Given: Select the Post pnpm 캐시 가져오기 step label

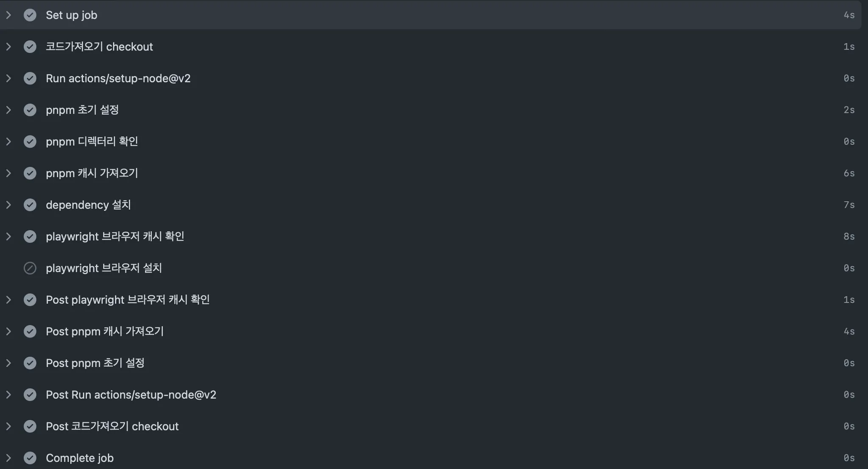Looking at the screenshot, I should pyautogui.click(x=104, y=331).
